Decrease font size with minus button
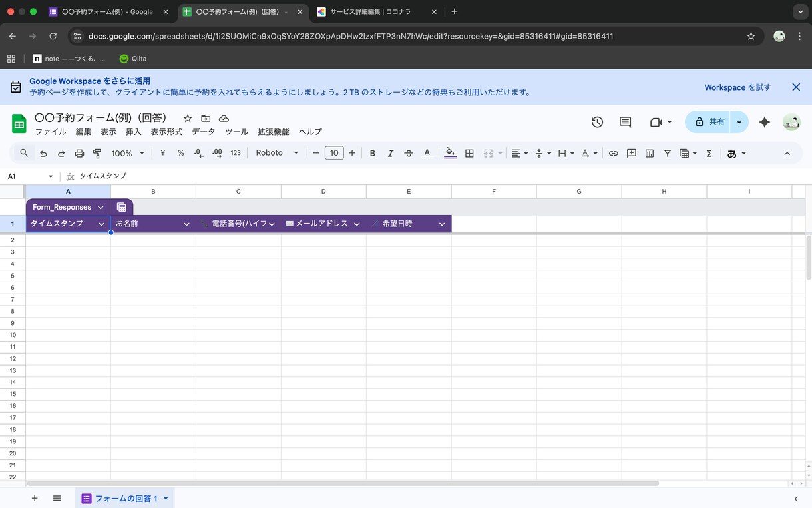Image resolution: width=812 pixels, height=508 pixels. pyautogui.click(x=316, y=153)
